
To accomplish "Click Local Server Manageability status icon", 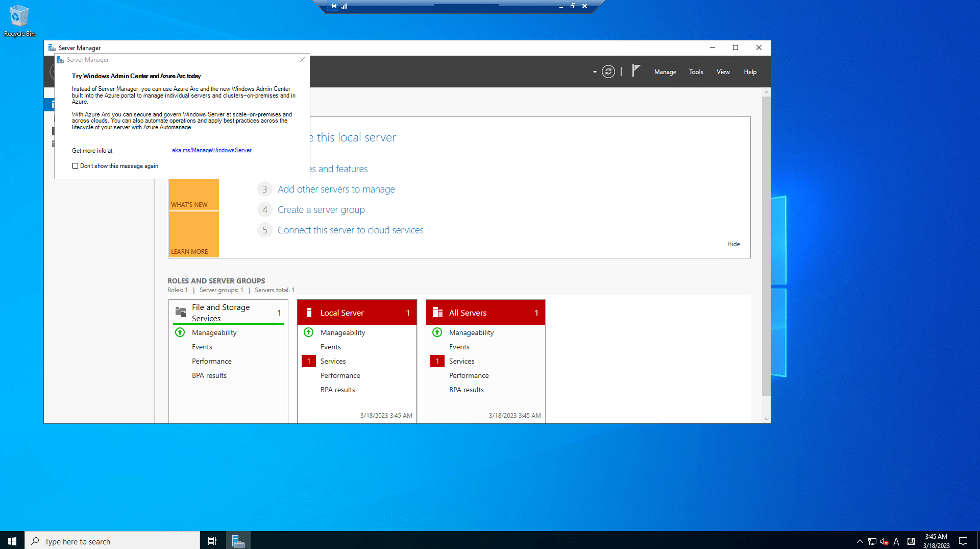I will [x=309, y=332].
